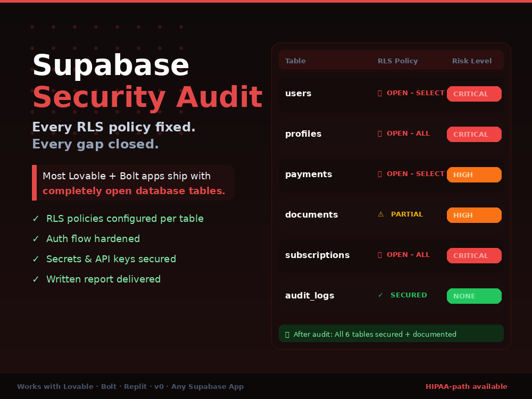Click the checkmark beside Secrets & API keys

tap(36, 259)
